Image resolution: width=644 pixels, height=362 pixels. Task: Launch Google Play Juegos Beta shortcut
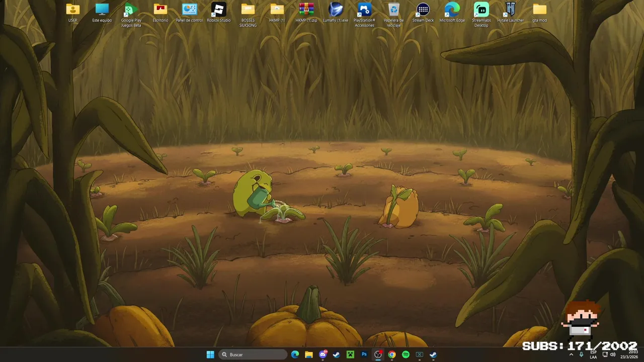(131, 15)
